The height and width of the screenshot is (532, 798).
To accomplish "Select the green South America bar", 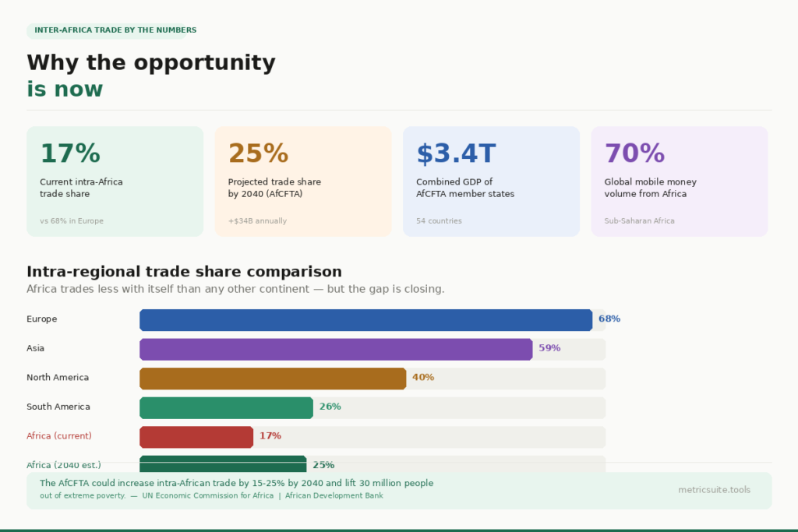I will point(226,407).
